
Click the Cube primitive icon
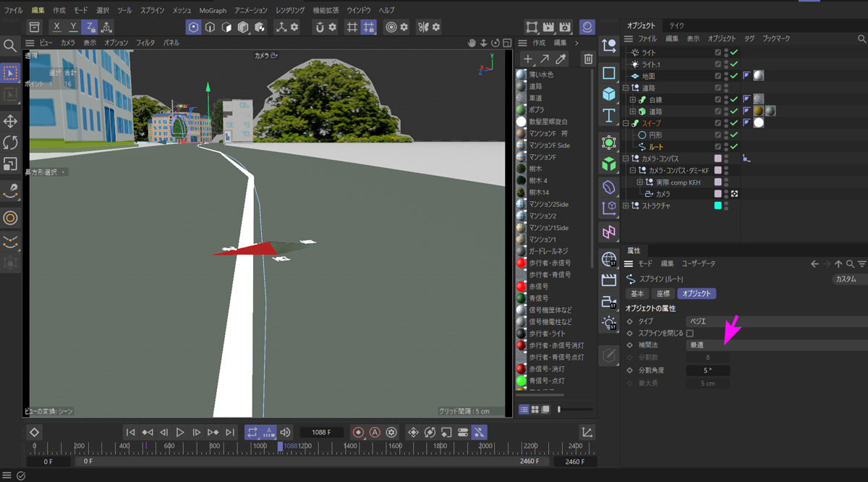click(x=609, y=94)
